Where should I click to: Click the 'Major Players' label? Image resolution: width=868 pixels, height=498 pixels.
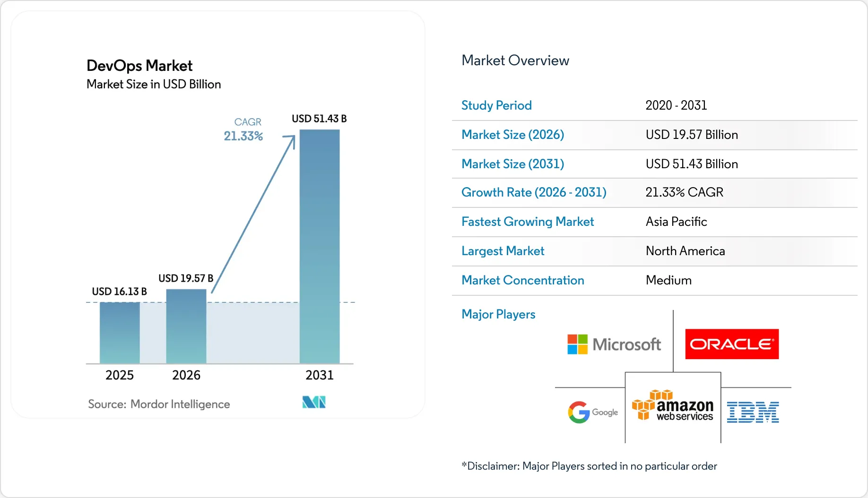click(x=498, y=314)
